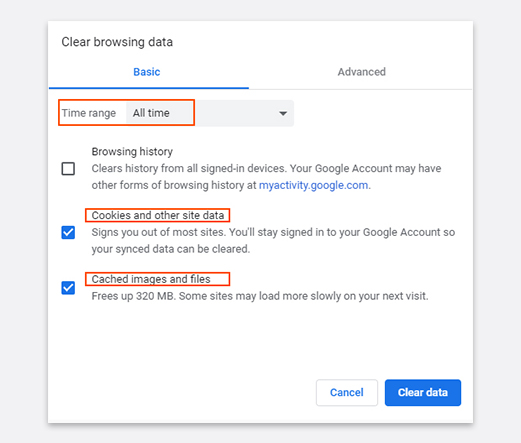
Task: Click the Time range label
Action: point(89,113)
